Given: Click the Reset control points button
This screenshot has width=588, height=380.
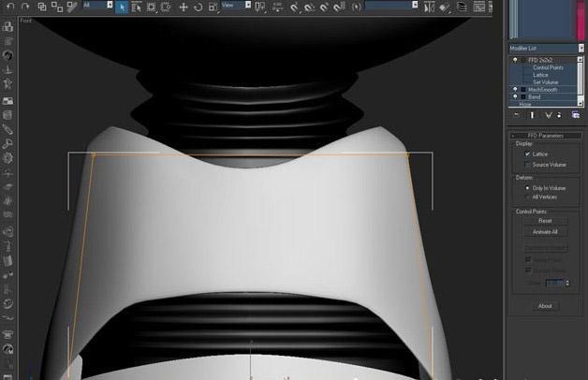Looking at the screenshot, I should point(545,221).
